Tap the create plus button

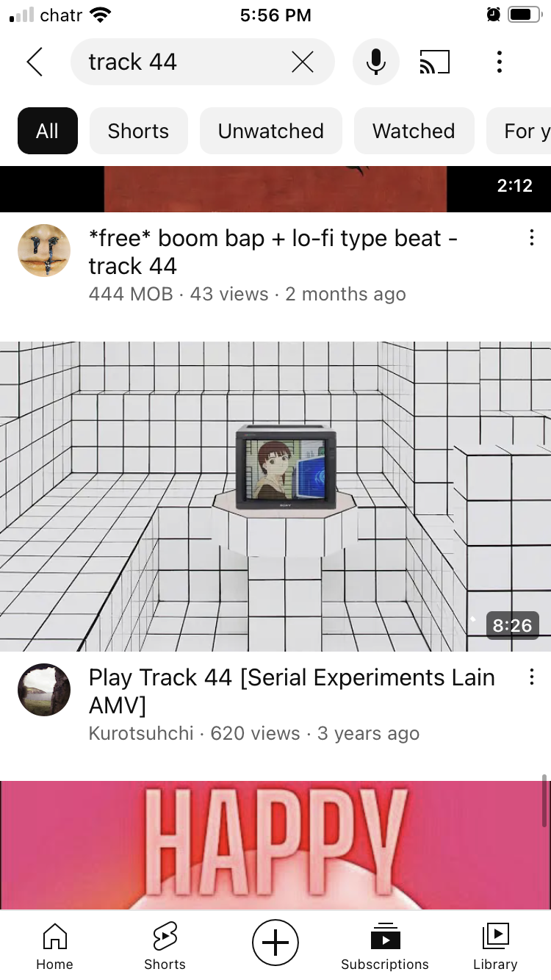click(x=275, y=942)
